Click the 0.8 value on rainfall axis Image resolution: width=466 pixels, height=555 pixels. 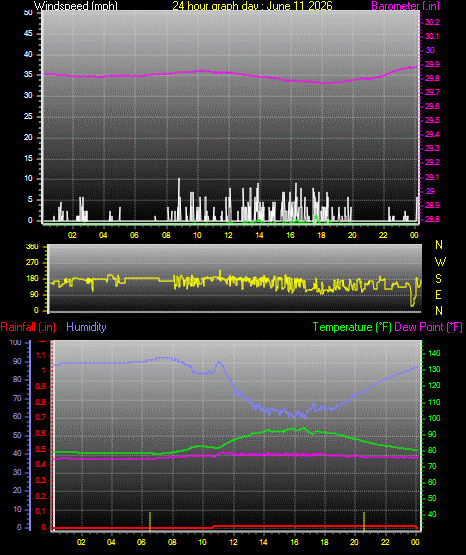click(x=41, y=402)
